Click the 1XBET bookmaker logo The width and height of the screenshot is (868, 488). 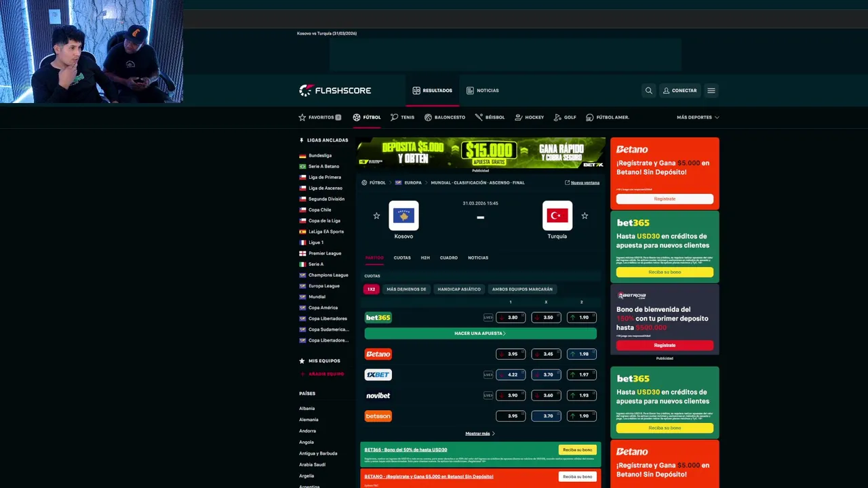coord(378,375)
